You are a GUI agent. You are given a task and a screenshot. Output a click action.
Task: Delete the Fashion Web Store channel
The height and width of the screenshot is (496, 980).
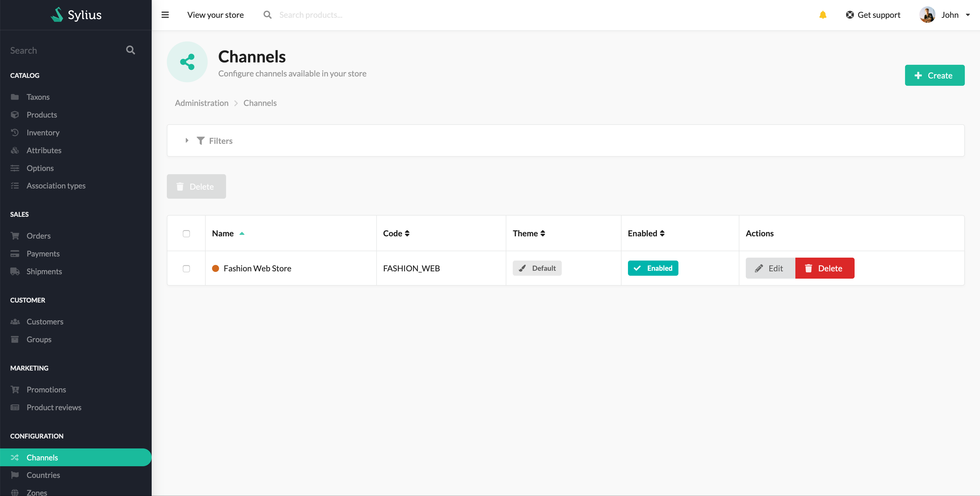[825, 268]
